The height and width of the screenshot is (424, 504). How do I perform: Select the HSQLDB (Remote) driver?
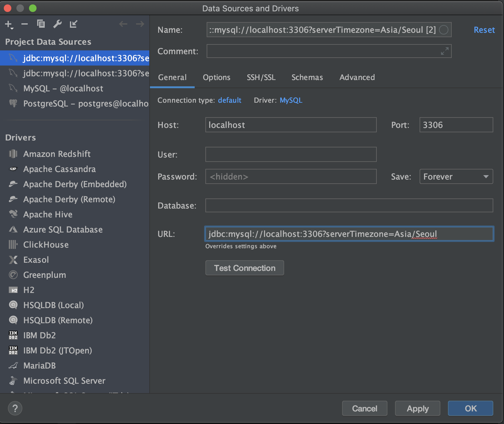click(x=75, y=320)
